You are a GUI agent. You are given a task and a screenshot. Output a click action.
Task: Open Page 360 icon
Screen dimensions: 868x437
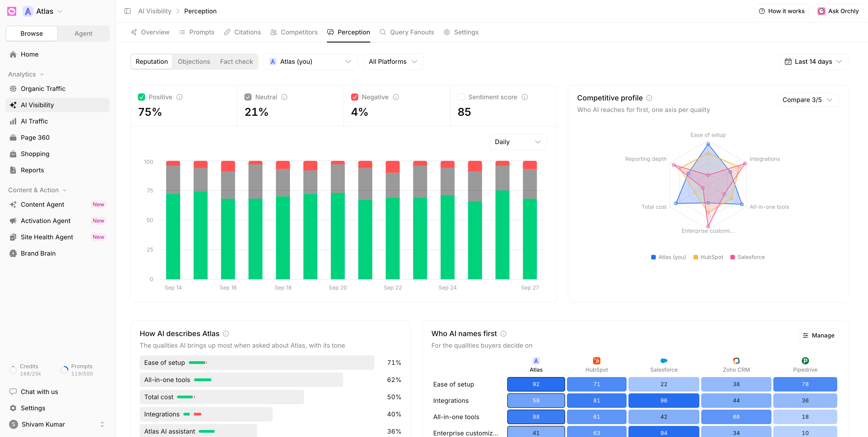(13, 138)
